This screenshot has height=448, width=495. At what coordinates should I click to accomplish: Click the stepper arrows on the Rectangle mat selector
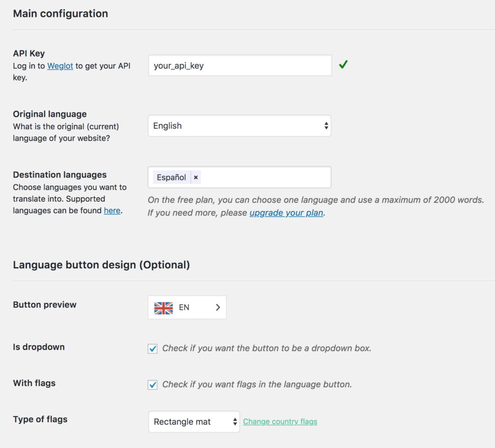pyautogui.click(x=234, y=421)
